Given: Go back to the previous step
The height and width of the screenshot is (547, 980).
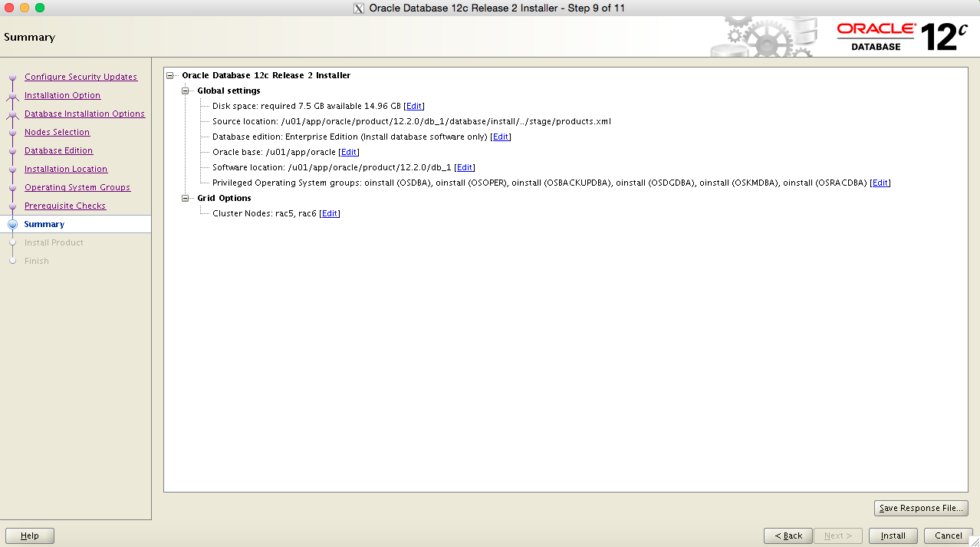Looking at the screenshot, I should pos(788,535).
